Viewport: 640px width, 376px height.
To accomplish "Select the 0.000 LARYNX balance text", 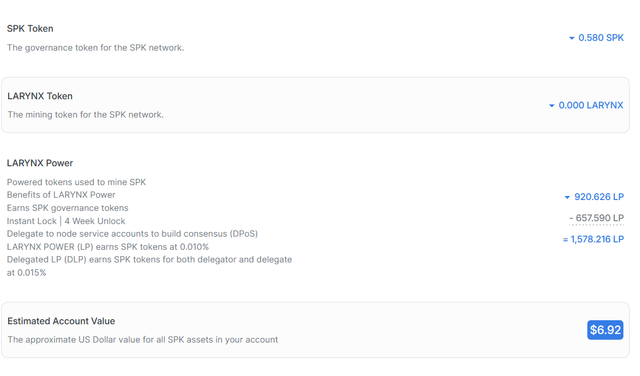I will [591, 105].
